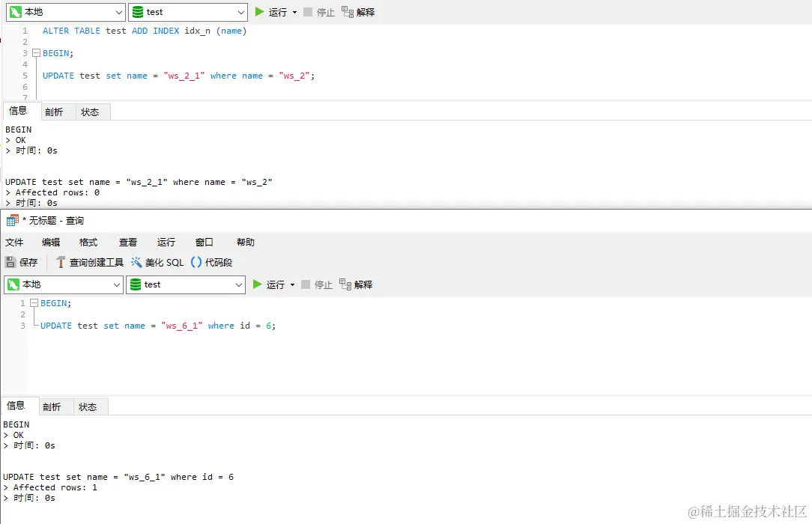Open the test database dropdown in lower window
Viewport: 812px width, 524px height.
185,284
